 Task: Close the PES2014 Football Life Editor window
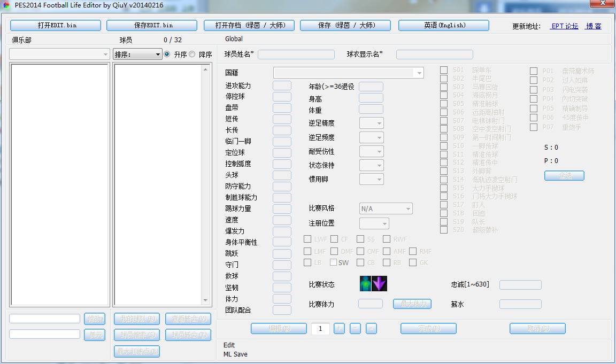tap(602, 3)
